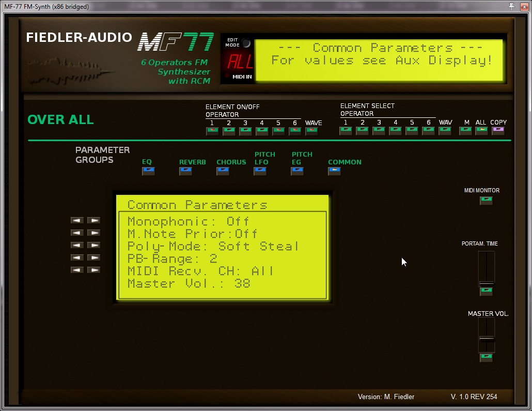This screenshot has width=532, height=411.
Task: Click the COPY button
Action: pyautogui.click(x=498, y=131)
